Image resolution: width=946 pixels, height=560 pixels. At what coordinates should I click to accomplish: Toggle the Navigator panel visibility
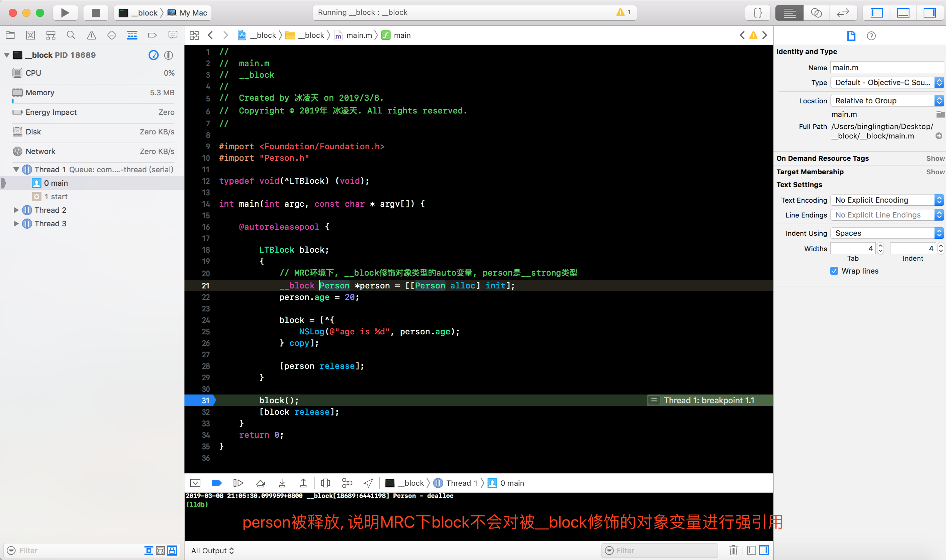876,13
